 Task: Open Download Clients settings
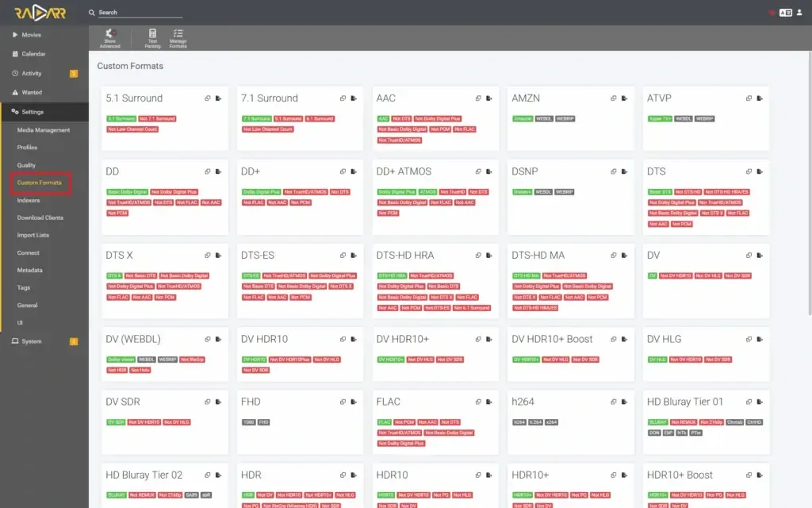coord(40,217)
